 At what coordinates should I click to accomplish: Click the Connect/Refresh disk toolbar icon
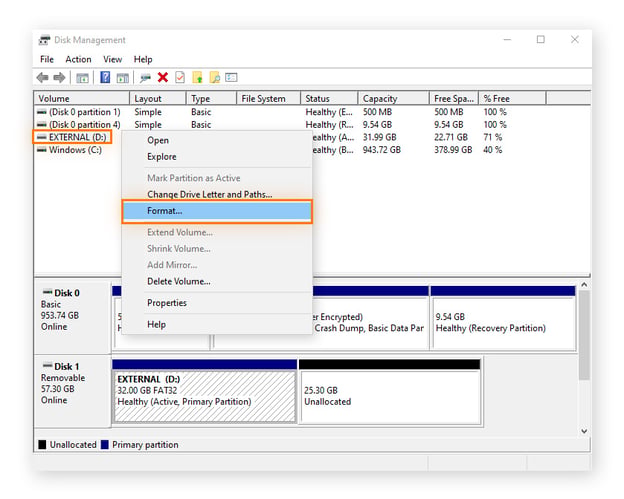(x=145, y=78)
